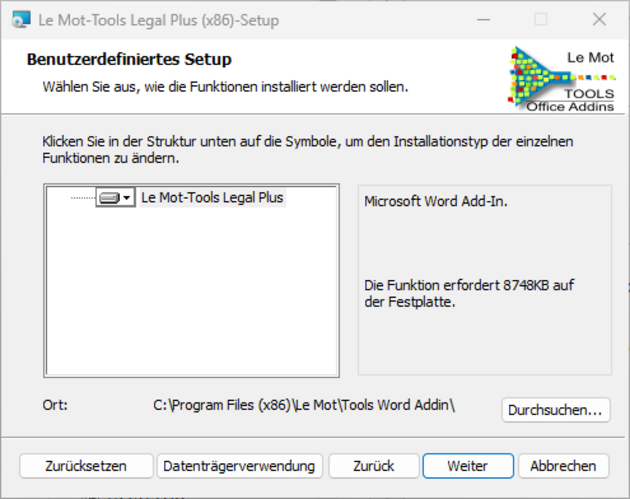Click the 'Ort:' label

[x=55, y=405]
